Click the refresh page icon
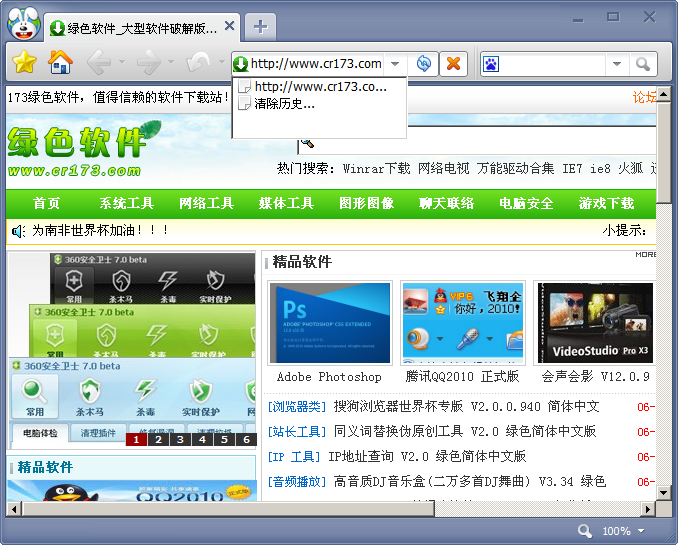This screenshot has height=545, width=678. [423, 64]
